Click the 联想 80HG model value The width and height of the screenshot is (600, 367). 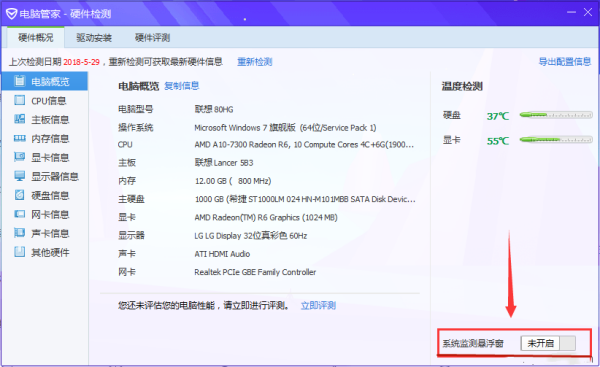coord(214,109)
